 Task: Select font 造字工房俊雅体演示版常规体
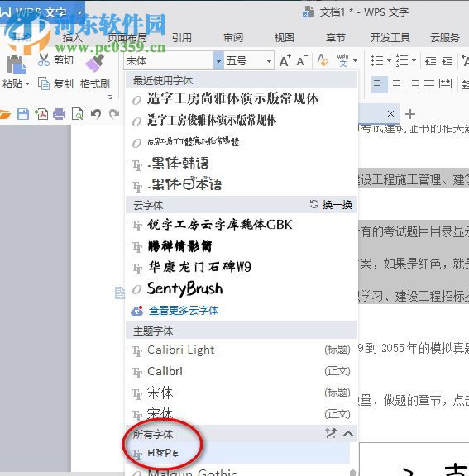pos(212,120)
